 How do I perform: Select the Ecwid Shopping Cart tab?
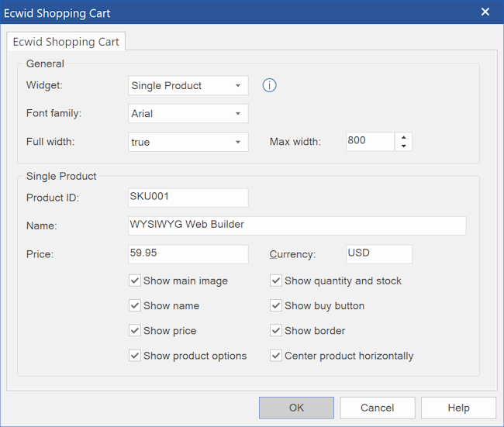point(66,41)
